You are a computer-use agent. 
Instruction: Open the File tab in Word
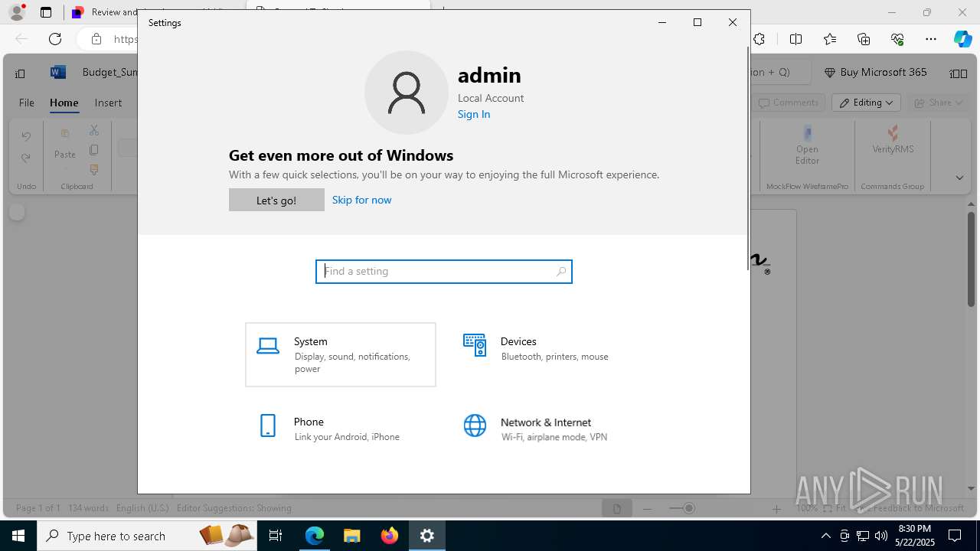[27, 103]
